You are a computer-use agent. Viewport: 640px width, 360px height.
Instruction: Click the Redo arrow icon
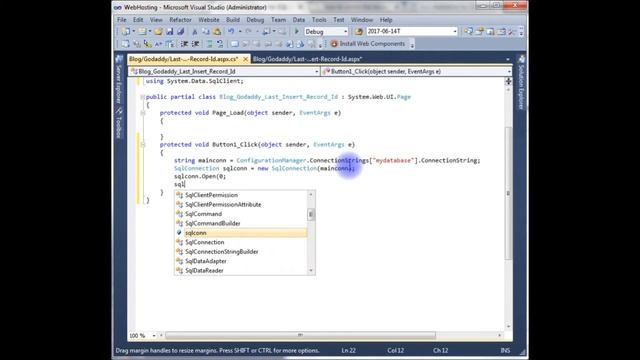coord(248,31)
